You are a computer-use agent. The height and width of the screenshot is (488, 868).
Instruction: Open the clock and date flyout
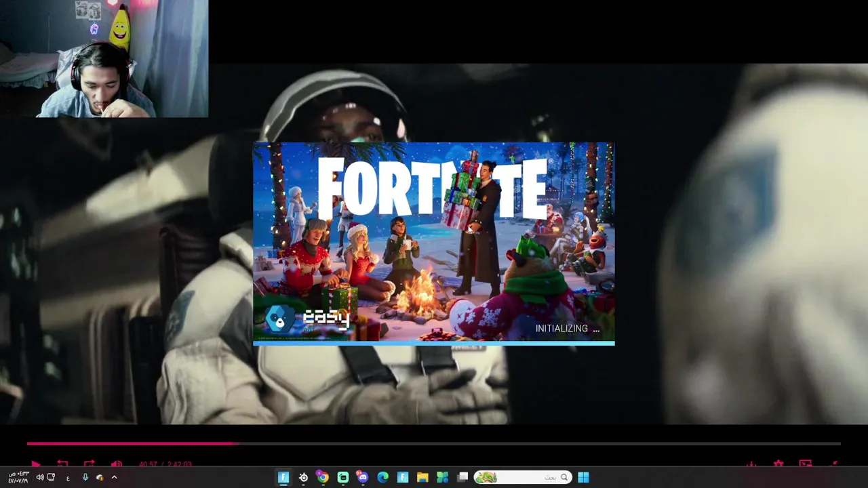(x=18, y=477)
